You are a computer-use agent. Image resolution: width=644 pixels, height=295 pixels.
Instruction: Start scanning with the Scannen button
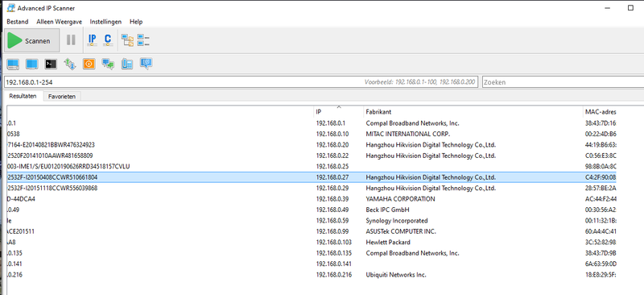tap(31, 40)
